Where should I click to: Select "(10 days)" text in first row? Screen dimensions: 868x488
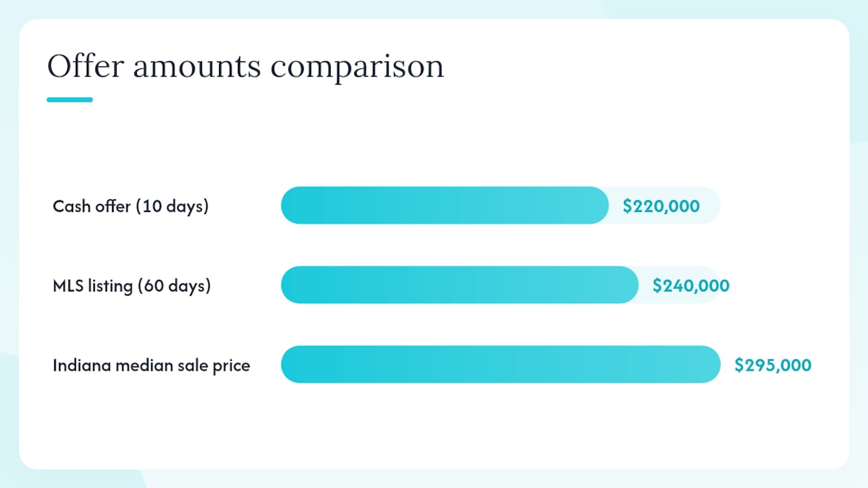coord(172,206)
